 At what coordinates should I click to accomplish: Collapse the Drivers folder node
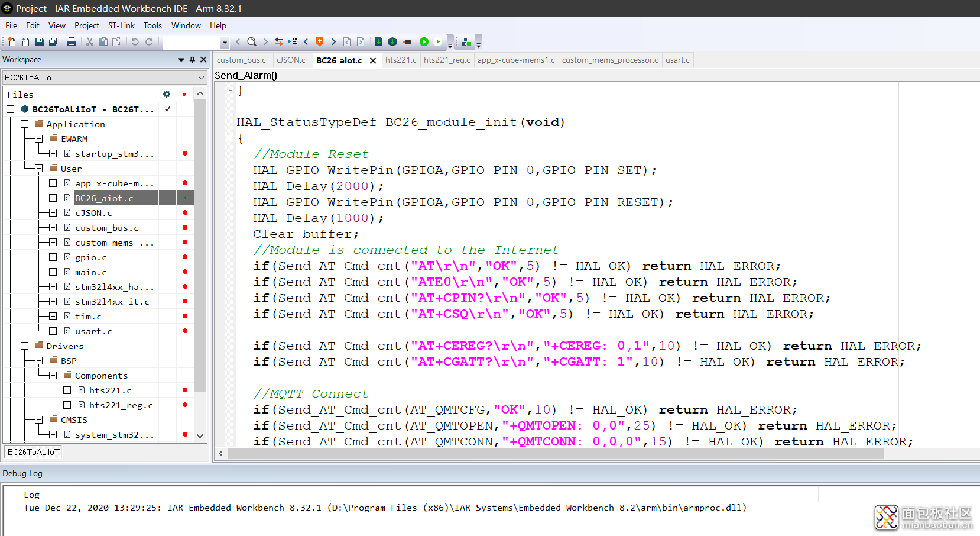click(x=24, y=346)
